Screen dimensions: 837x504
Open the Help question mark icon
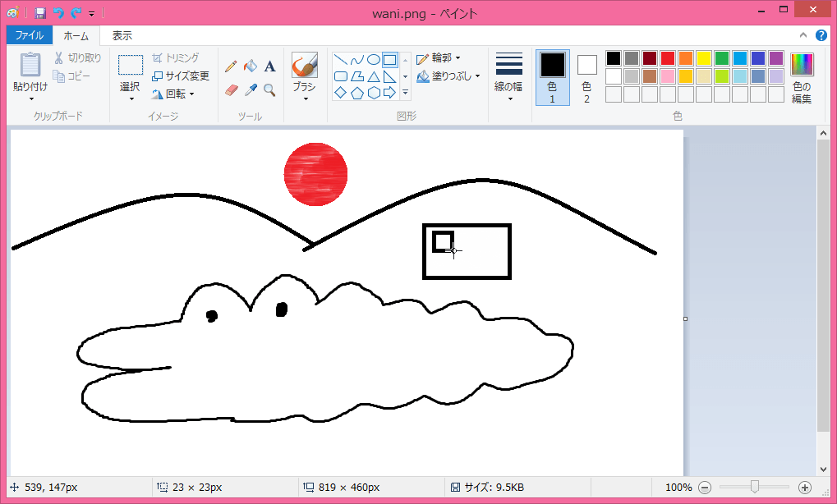(821, 35)
